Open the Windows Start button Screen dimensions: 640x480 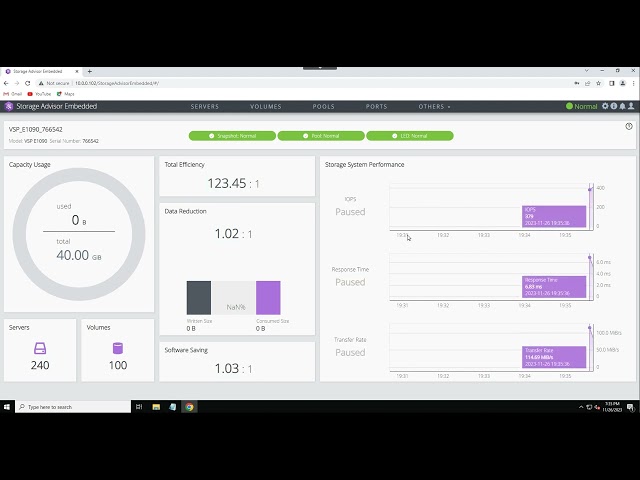7,407
